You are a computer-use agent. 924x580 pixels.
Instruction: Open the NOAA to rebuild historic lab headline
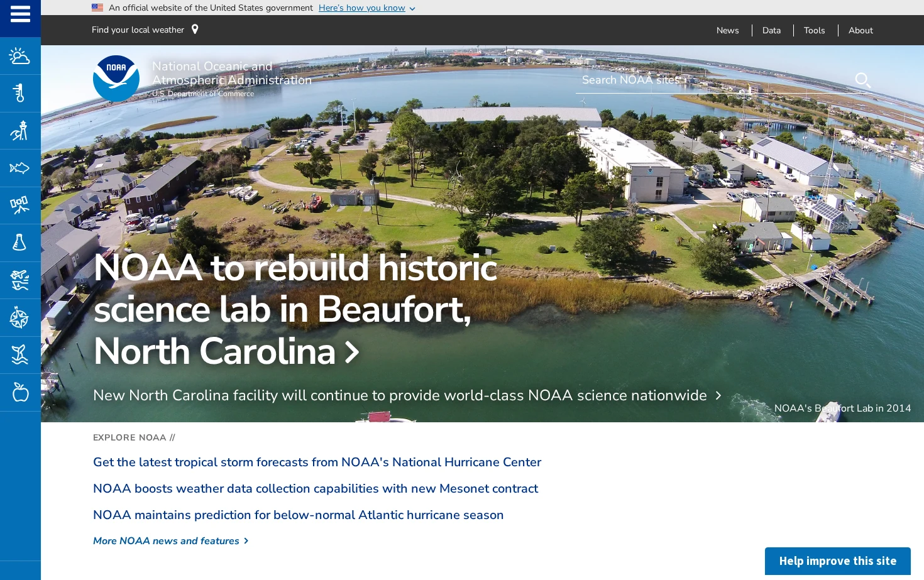point(295,309)
